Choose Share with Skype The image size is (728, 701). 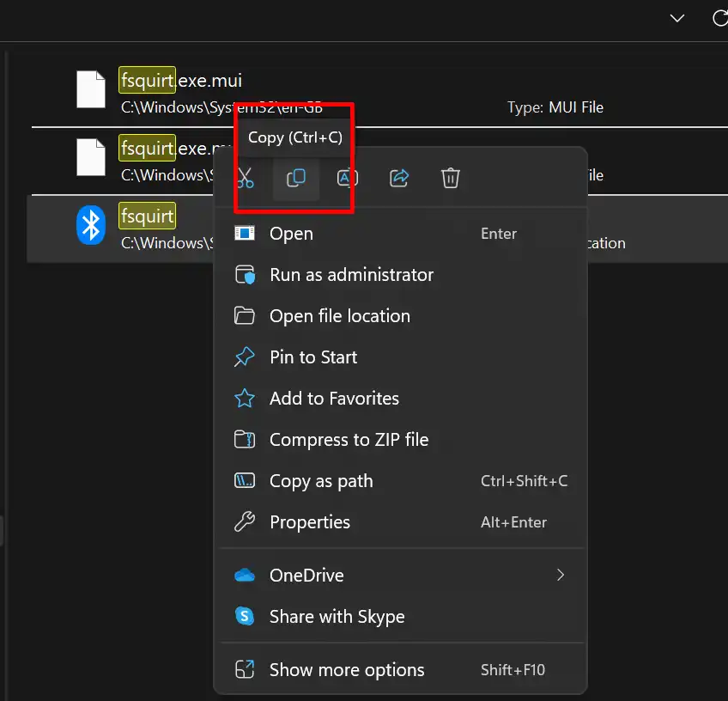(402, 617)
